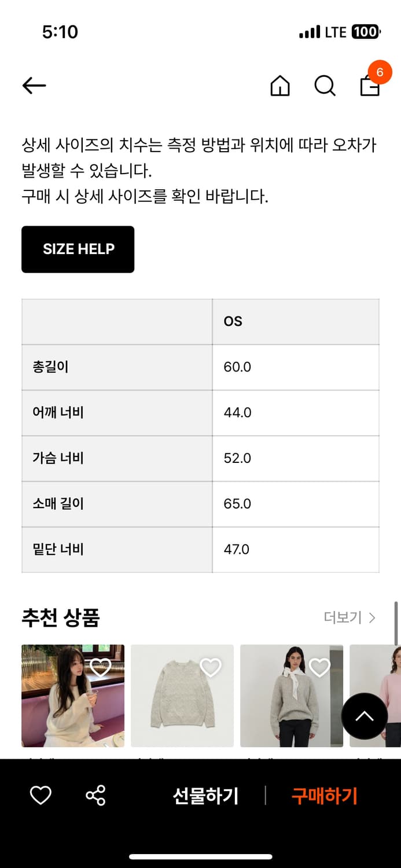Favorite the cream cable-knit sweater product

click(211, 666)
